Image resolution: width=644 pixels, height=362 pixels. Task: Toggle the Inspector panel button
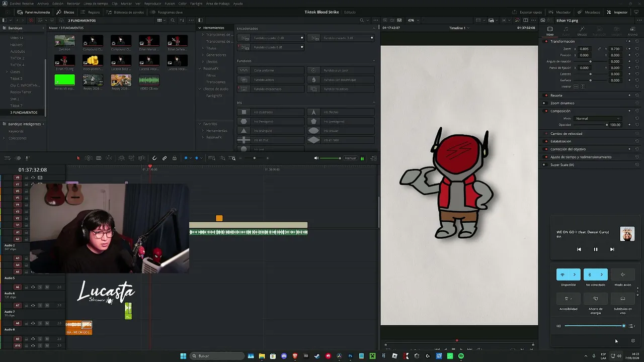click(x=617, y=12)
